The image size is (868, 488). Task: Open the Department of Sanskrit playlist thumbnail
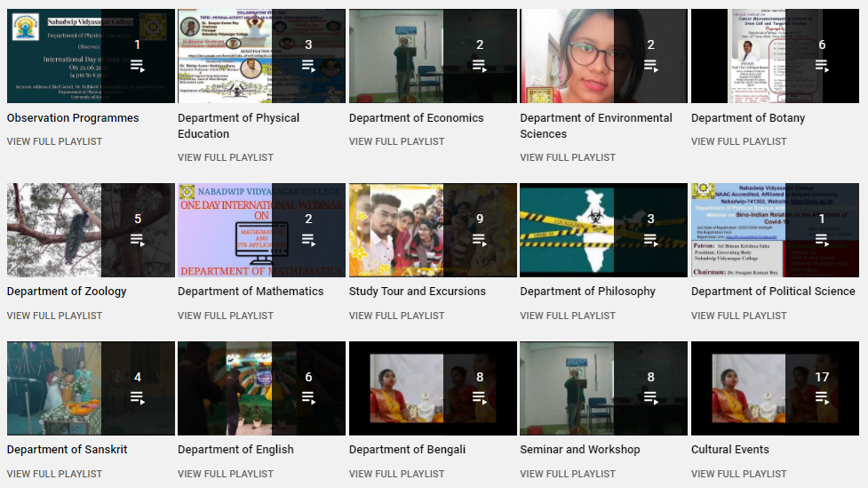pyautogui.click(x=91, y=388)
